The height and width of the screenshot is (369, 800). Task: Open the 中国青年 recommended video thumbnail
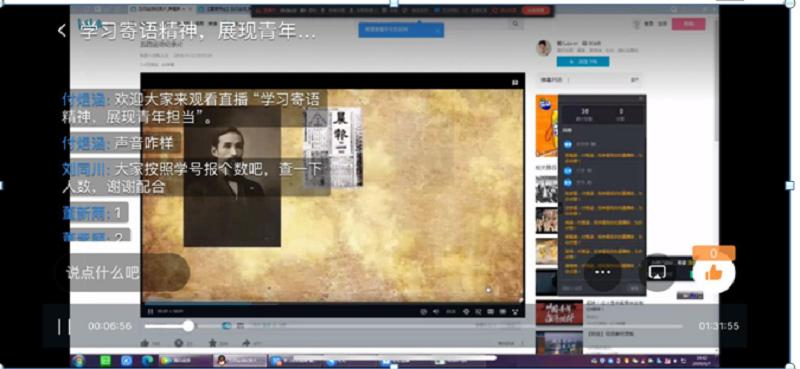[559, 312]
